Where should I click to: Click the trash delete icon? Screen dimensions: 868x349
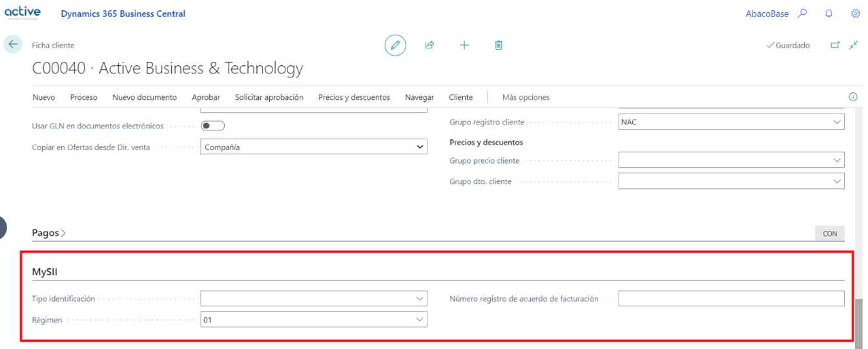(x=499, y=45)
